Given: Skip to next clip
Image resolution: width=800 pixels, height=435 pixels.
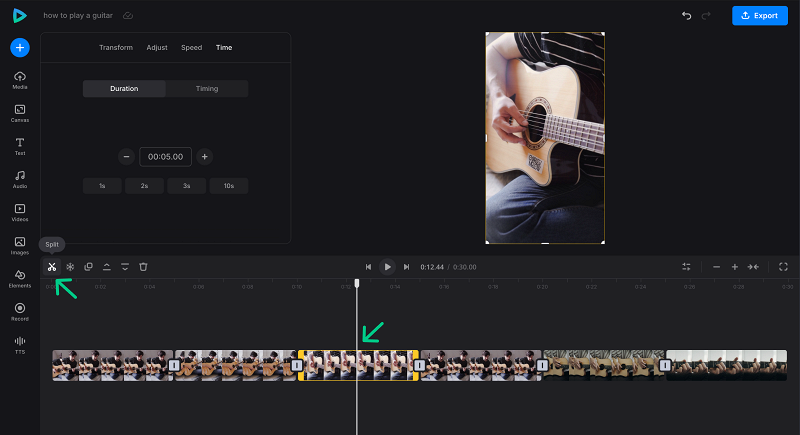Looking at the screenshot, I should (406, 267).
